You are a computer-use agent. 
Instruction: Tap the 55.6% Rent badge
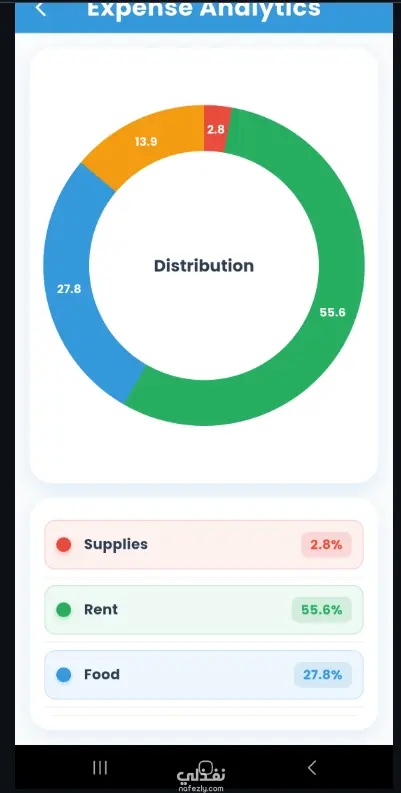click(x=322, y=609)
